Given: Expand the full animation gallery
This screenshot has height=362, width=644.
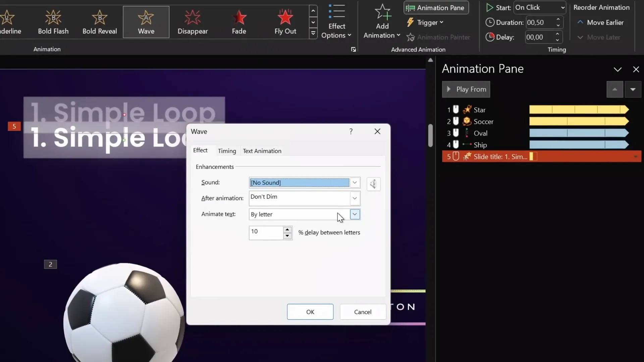Looking at the screenshot, I should pyautogui.click(x=313, y=33).
